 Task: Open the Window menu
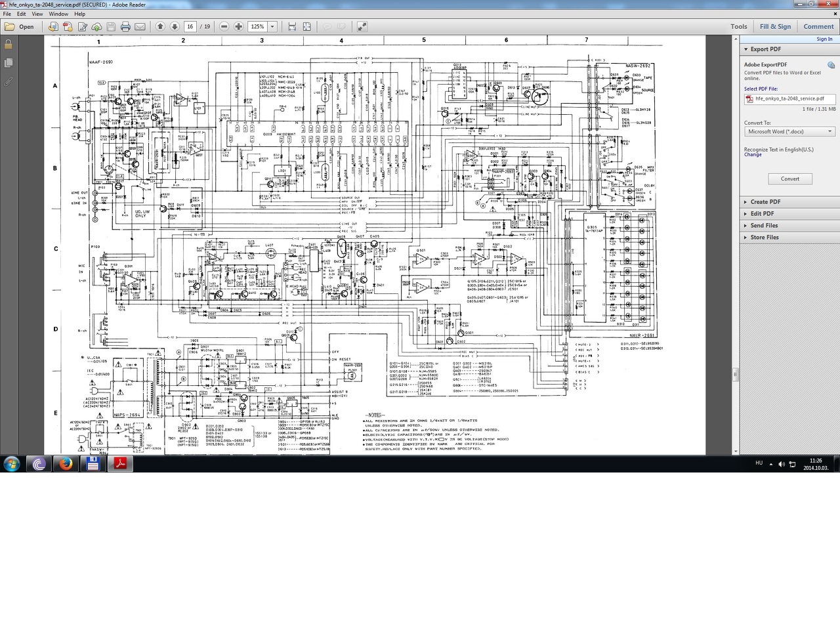(x=58, y=14)
